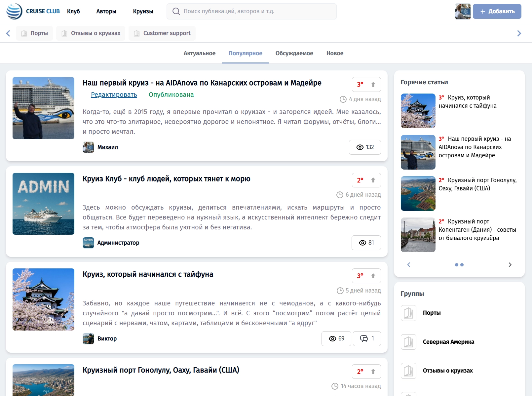Viewport: 532px width, 396px height.
Task: Click the Cruise Club logo icon
Action: pos(14,11)
